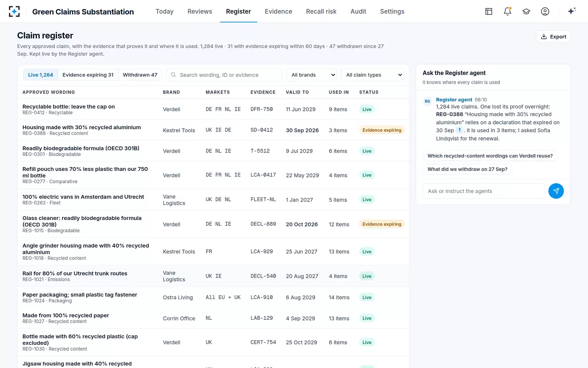This screenshot has width=588, height=368.
Task: Show the Live 1,284 claims filter
Action: tap(40, 75)
